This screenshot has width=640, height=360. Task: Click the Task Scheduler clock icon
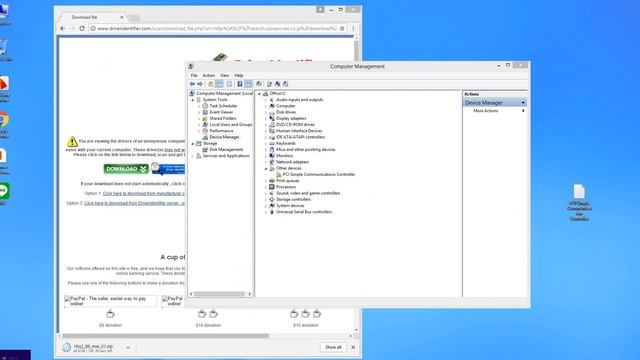pyautogui.click(x=205, y=106)
